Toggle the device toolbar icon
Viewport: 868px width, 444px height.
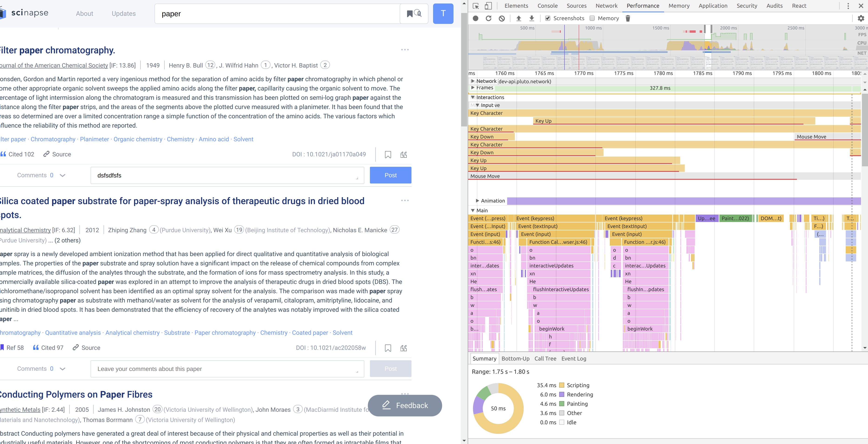488,6
